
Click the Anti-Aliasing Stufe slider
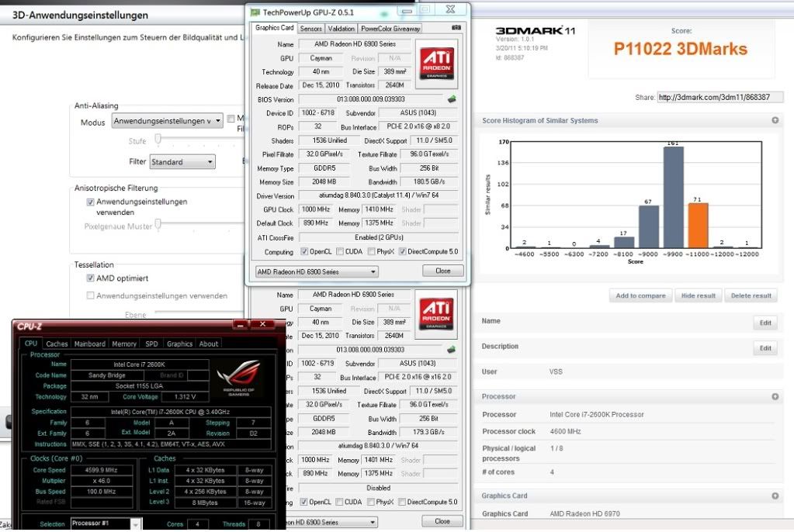(158, 140)
